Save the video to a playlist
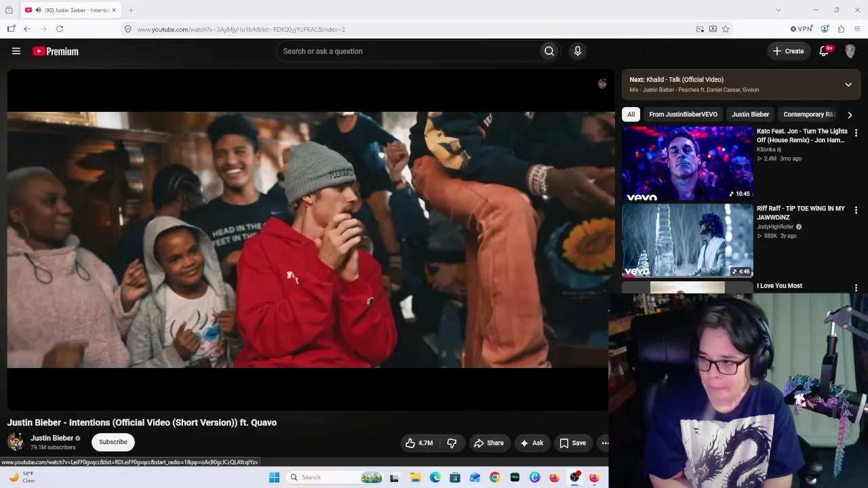Image resolution: width=868 pixels, height=488 pixels. 573,443
